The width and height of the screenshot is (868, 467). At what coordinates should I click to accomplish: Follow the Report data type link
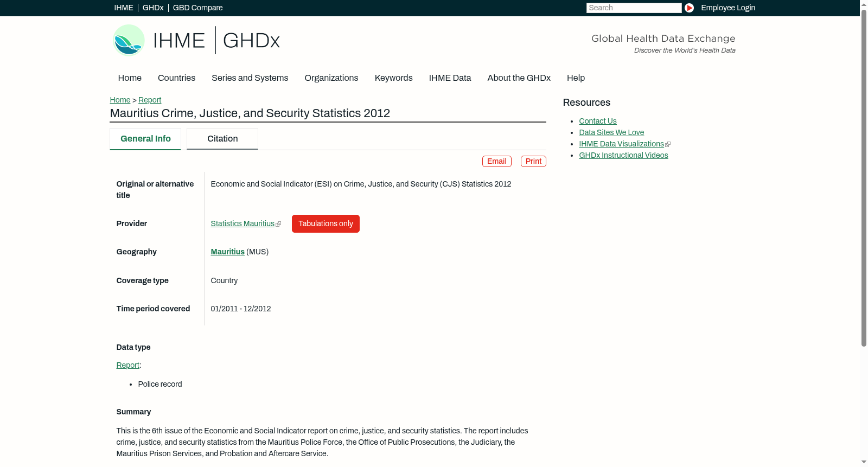128,366
